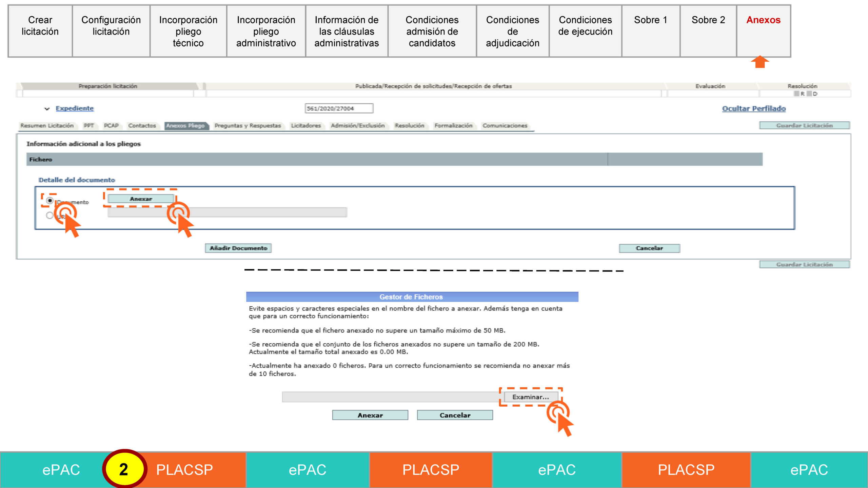This screenshot has height=488, width=868.
Task: Click the Preparación licitación phase label
Action: (108, 86)
